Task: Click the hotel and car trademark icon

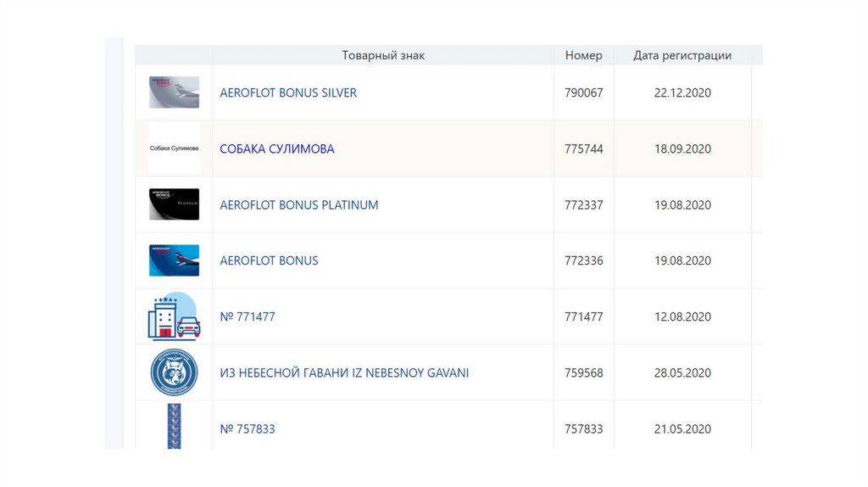Action: [x=174, y=316]
